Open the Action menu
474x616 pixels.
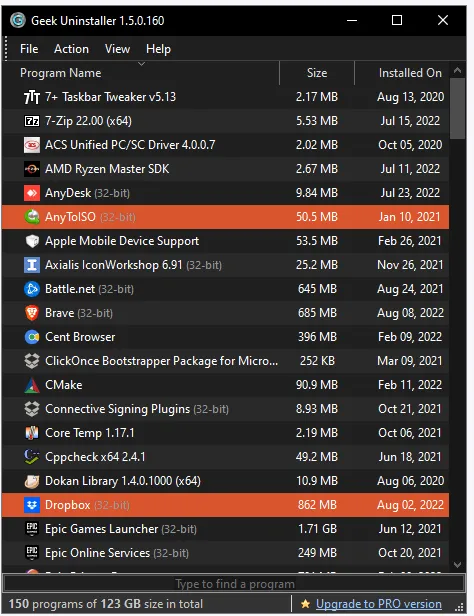71,49
